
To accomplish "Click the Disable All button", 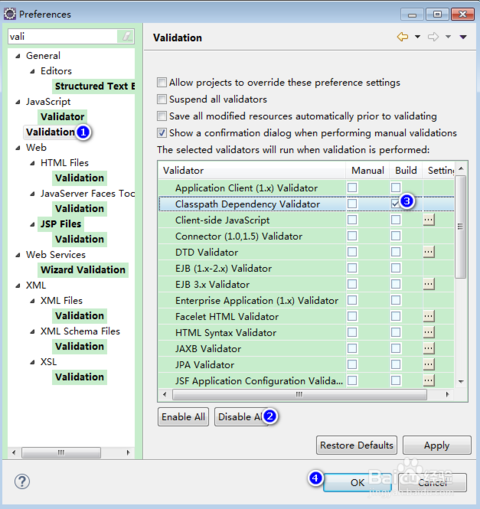I will click(242, 417).
